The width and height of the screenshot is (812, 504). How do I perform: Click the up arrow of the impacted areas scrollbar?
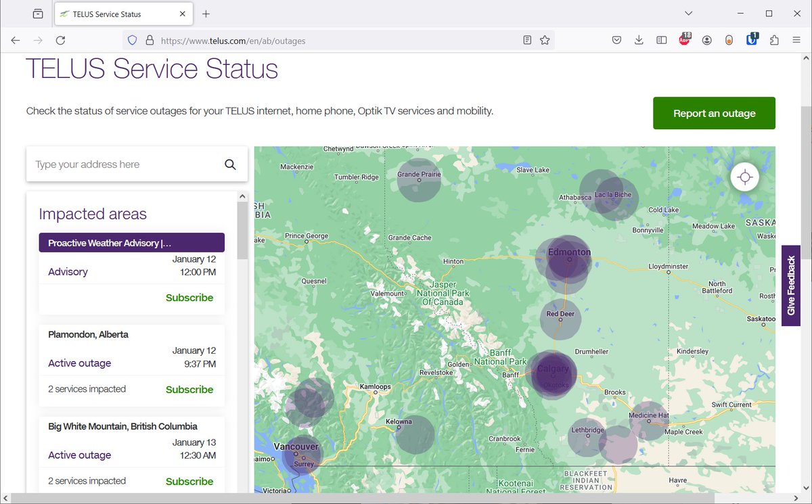(242, 196)
